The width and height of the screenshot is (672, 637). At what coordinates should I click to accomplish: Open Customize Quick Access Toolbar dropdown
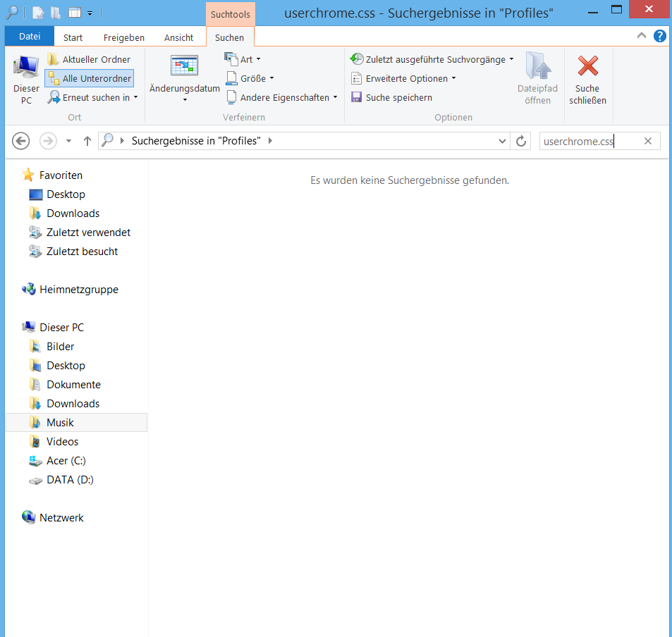pyautogui.click(x=90, y=13)
